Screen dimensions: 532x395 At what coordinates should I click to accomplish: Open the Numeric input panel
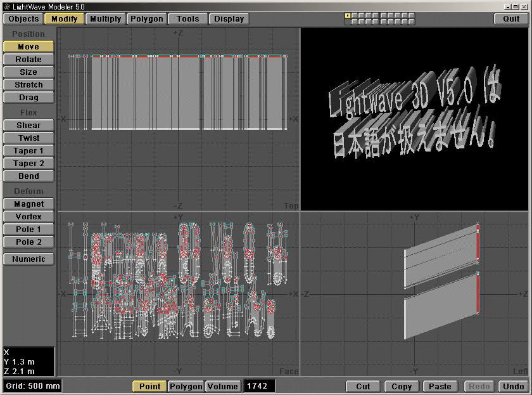point(28,259)
